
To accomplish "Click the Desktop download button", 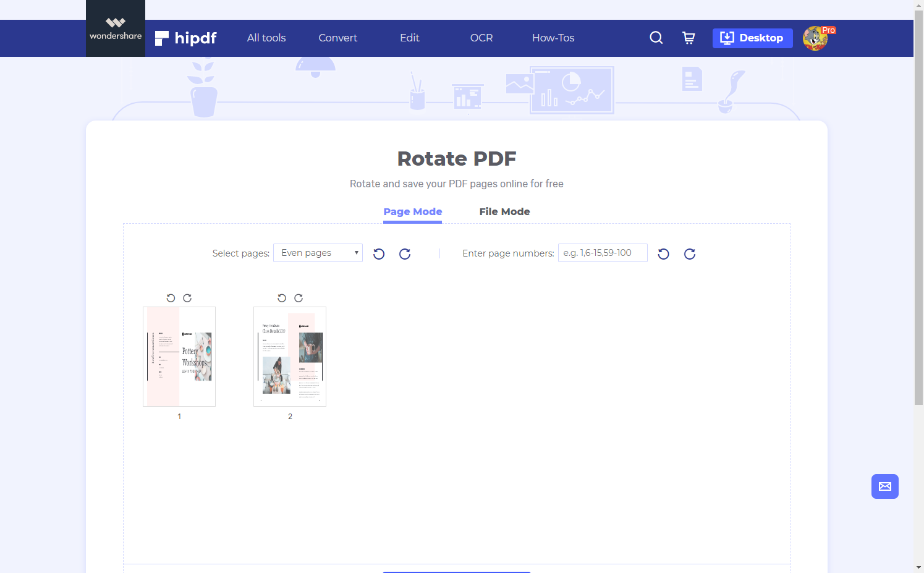I will coord(752,38).
